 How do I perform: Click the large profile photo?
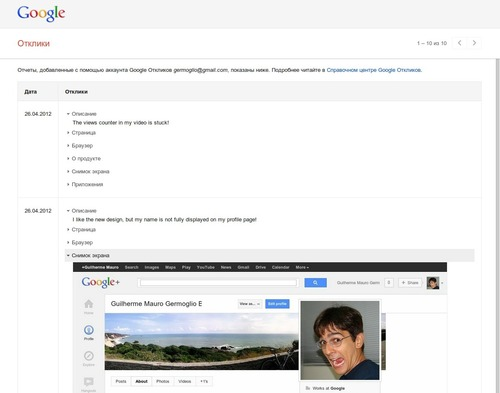(x=340, y=340)
